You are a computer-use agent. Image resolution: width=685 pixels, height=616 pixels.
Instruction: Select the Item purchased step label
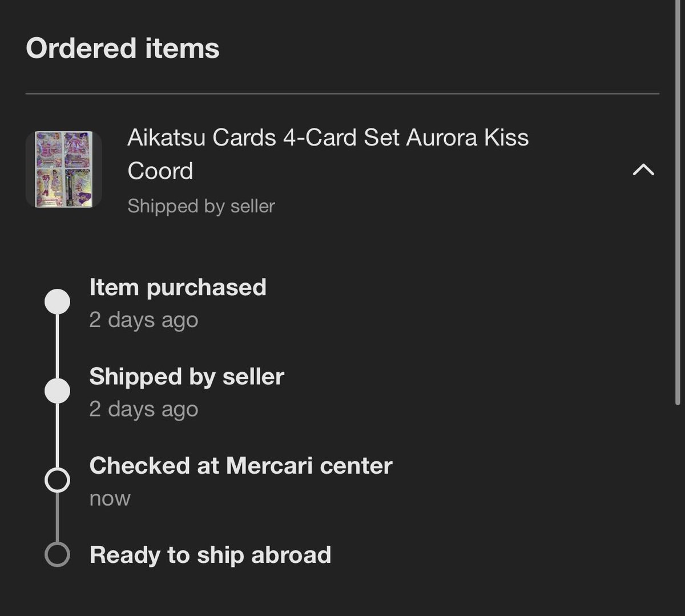point(178,287)
